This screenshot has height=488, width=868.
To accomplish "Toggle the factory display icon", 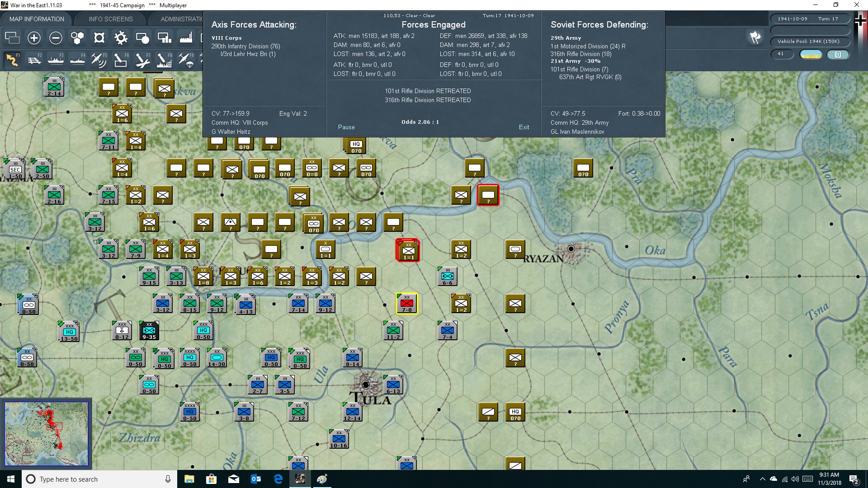I will click(x=186, y=38).
